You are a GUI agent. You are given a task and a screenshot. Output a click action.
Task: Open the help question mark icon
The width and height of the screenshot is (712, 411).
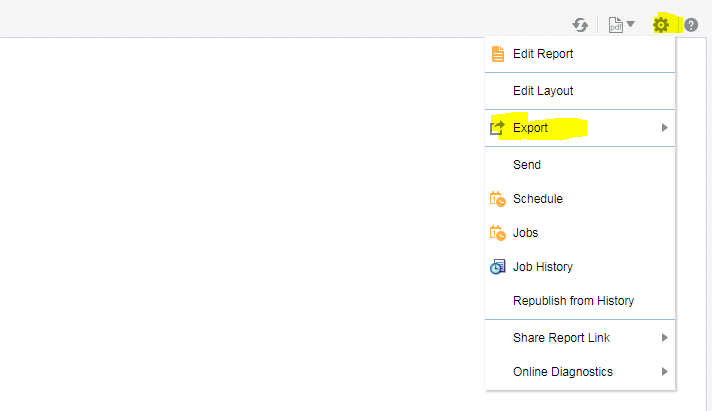click(x=691, y=25)
